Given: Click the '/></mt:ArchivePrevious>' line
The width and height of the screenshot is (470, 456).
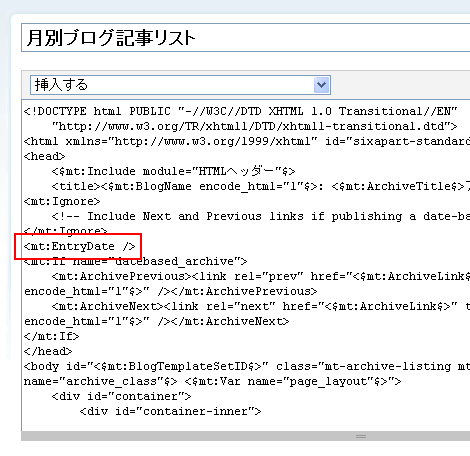Looking at the screenshot, I should coord(170,291).
